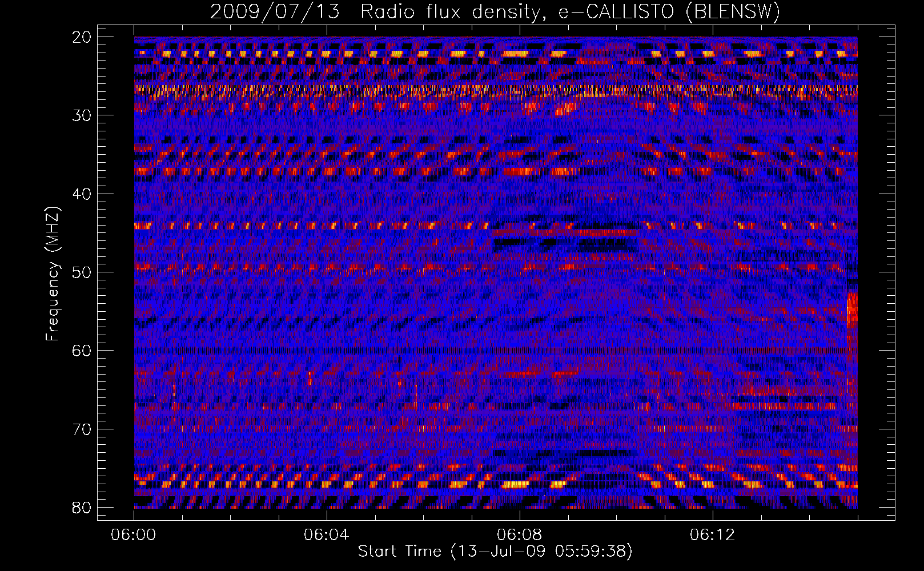This screenshot has height=571, width=924.
Task: Click the plot title "2009/07/13 Radio flux density, e-CALLISTO (BLENSW)"
Action: pos(495,12)
